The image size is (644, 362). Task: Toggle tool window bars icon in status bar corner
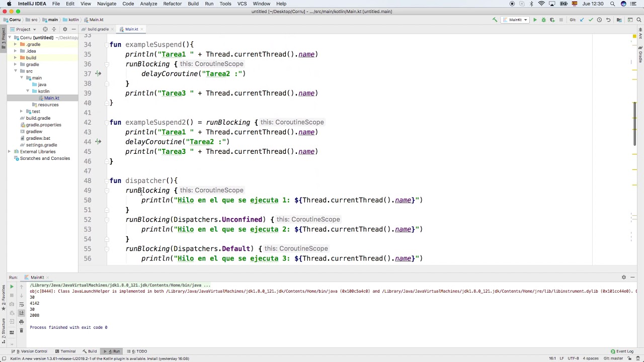point(4,358)
